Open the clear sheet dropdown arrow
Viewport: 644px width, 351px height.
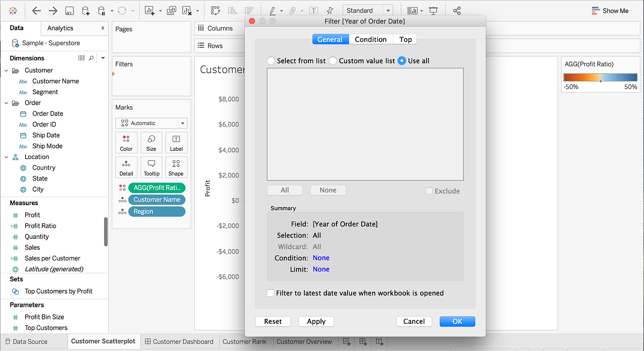(x=197, y=11)
